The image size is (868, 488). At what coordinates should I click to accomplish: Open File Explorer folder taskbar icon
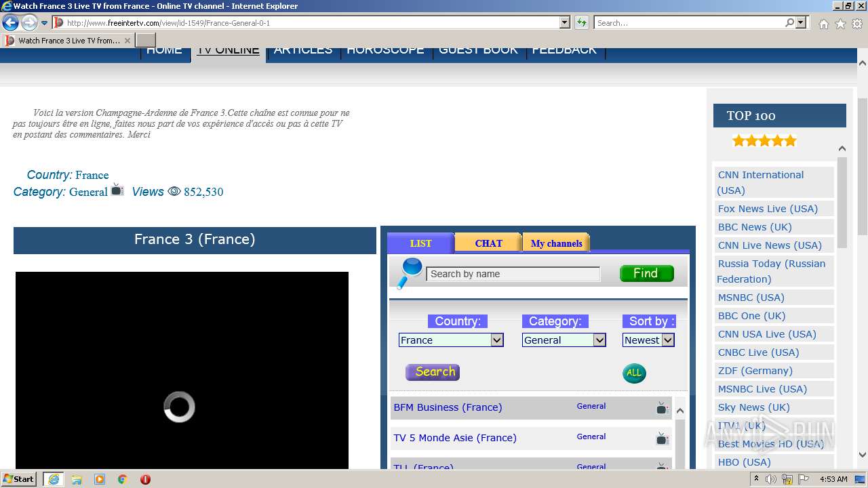pyautogui.click(x=77, y=479)
